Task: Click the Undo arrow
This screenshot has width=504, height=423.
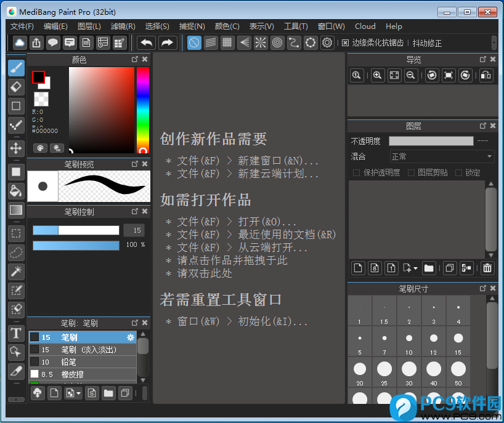Action: click(x=147, y=42)
